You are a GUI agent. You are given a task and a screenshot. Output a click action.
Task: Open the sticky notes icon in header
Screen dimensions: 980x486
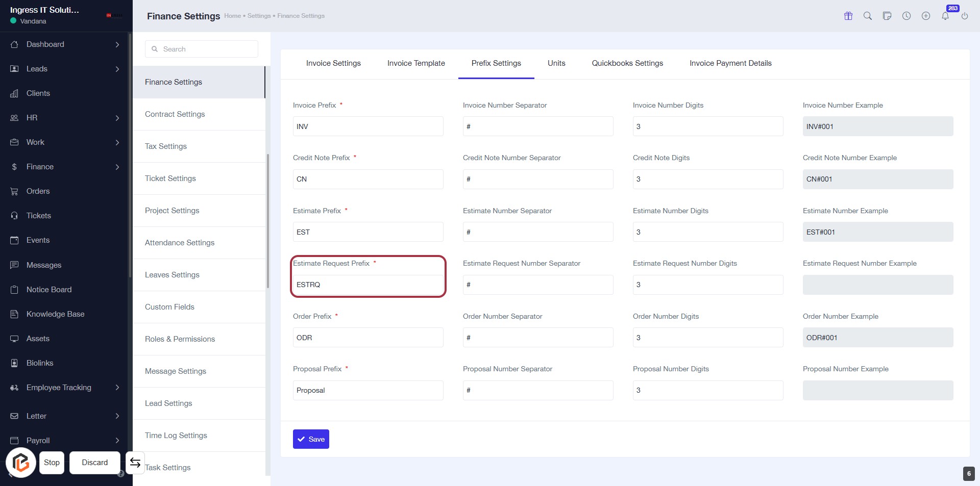pos(887,16)
